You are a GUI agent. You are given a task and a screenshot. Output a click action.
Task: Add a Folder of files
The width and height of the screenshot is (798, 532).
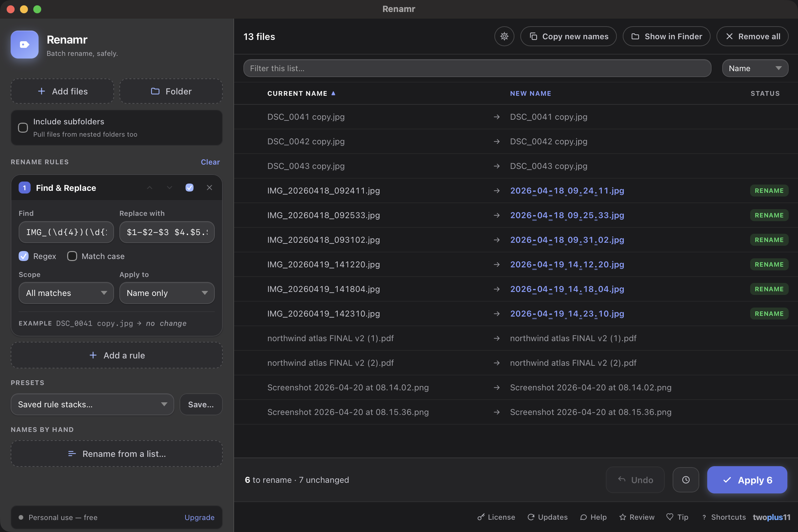[x=171, y=91]
